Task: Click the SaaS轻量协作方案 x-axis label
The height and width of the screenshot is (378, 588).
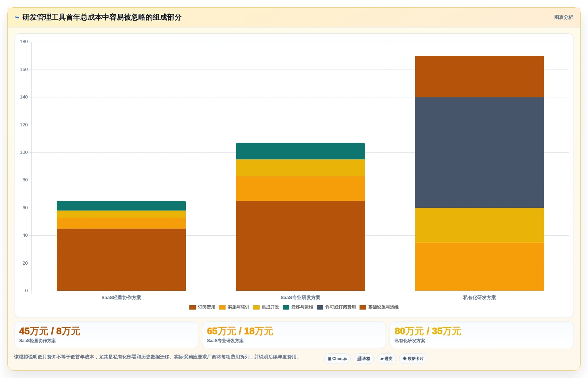Action: (x=121, y=298)
